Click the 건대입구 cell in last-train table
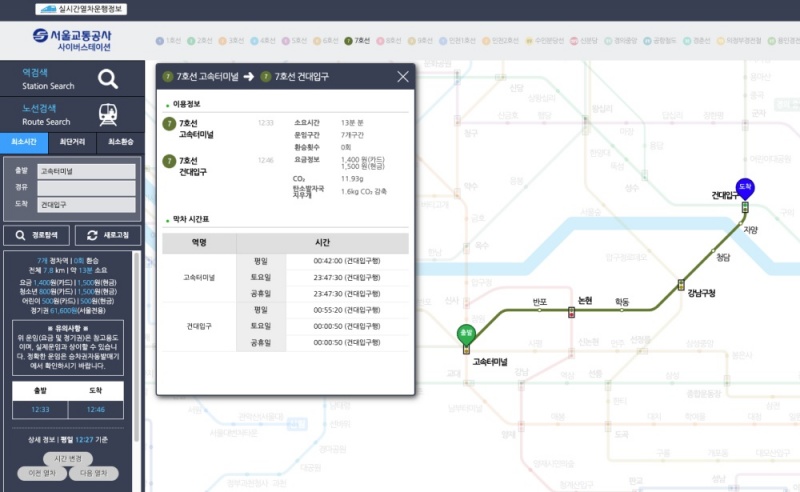 pyautogui.click(x=199, y=326)
